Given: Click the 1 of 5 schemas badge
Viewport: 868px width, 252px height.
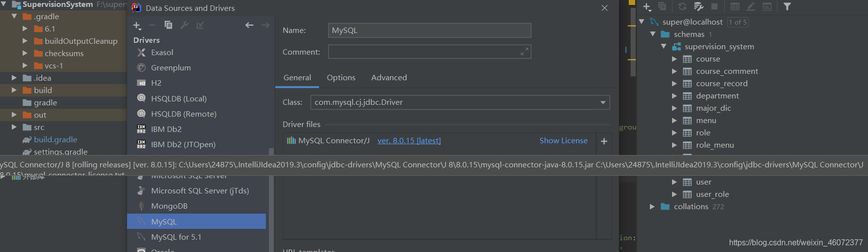Looking at the screenshot, I should tap(738, 22).
